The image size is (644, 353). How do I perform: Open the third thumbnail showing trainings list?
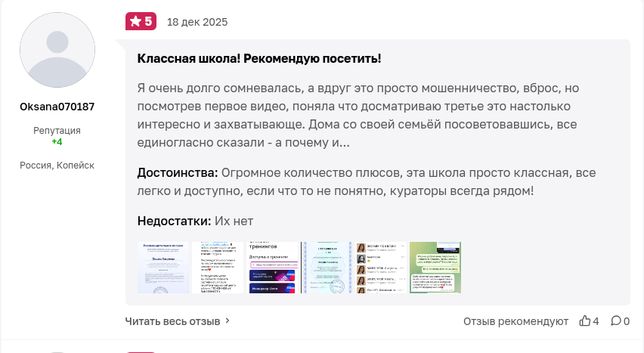[272, 268]
